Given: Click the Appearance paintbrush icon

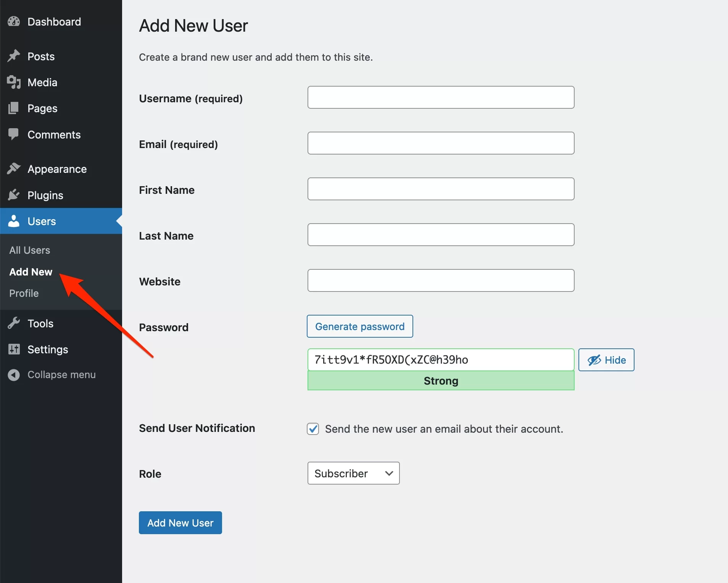Looking at the screenshot, I should [14, 169].
